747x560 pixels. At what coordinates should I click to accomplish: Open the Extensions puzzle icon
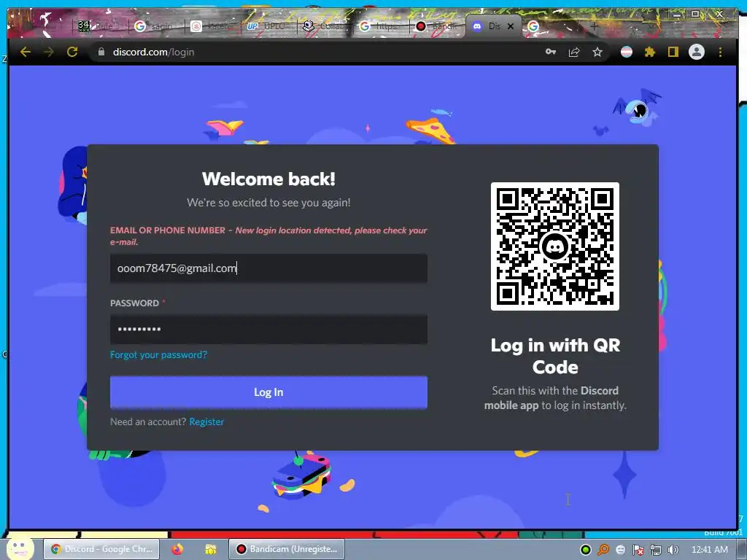tap(650, 52)
